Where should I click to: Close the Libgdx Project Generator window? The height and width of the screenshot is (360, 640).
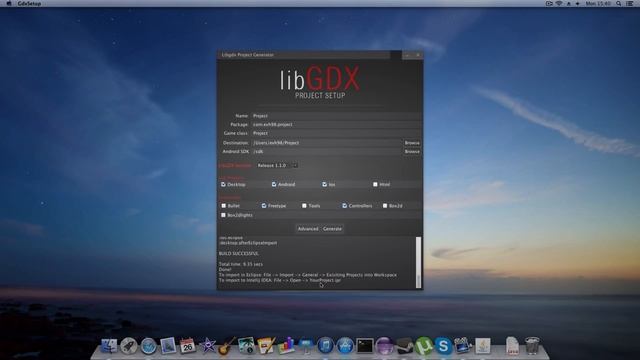click(418, 55)
